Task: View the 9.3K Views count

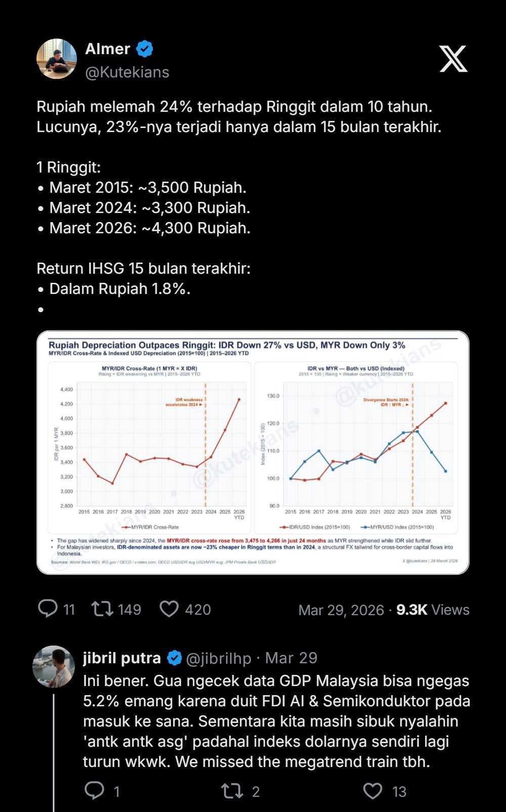Action: 433,610
